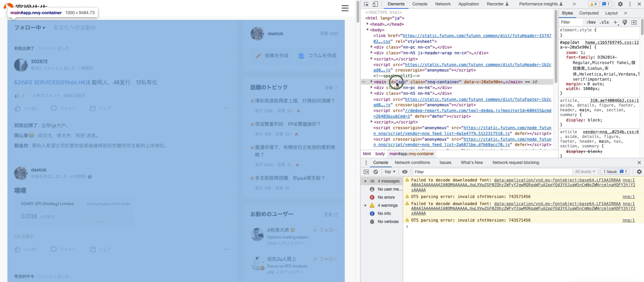Open the hamburger menu on the webpage
Screen dimensions: 644x282
tap(345, 8)
